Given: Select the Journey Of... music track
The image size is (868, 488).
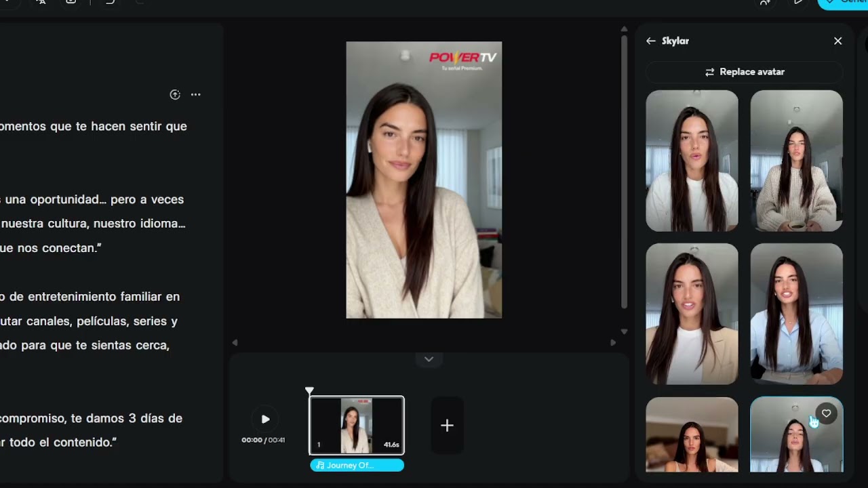Looking at the screenshot, I should click(x=357, y=465).
